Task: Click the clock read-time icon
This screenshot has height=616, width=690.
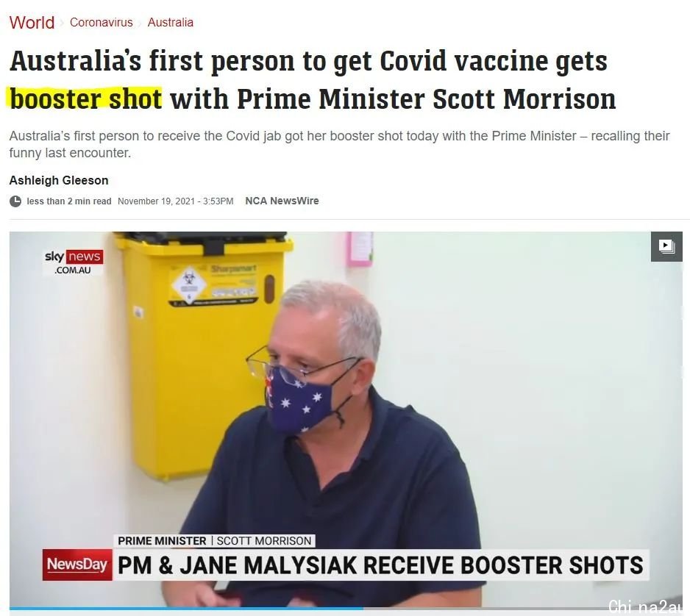Action: click(x=15, y=201)
